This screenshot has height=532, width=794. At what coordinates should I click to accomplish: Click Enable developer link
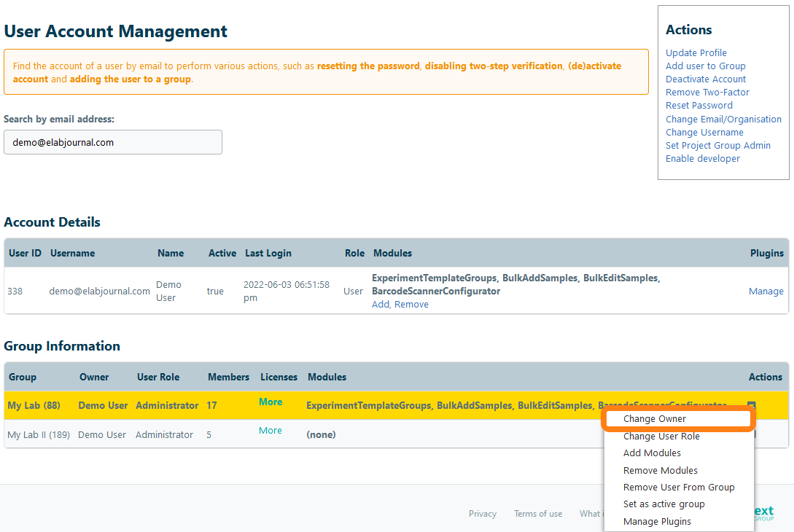point(702,159)
